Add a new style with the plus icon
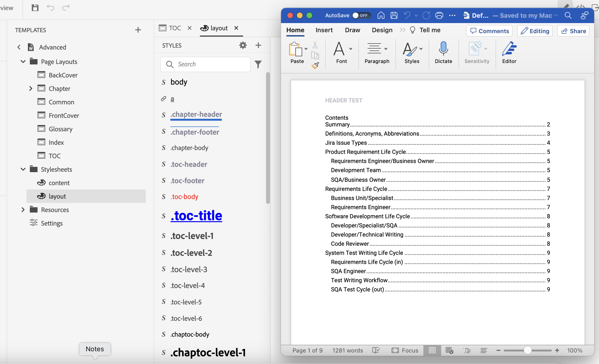The image size is (599, 364). [258, 45]
